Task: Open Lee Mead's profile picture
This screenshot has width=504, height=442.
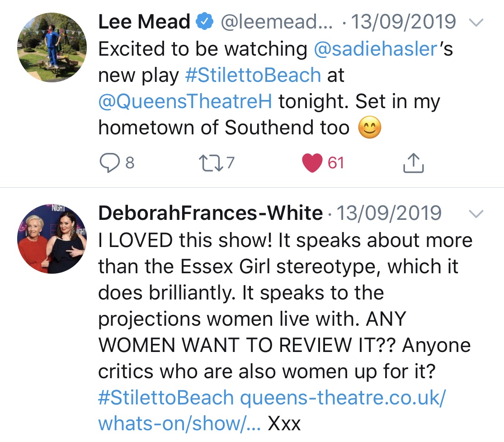Action: pyautogui.click(x=52, y=48)
